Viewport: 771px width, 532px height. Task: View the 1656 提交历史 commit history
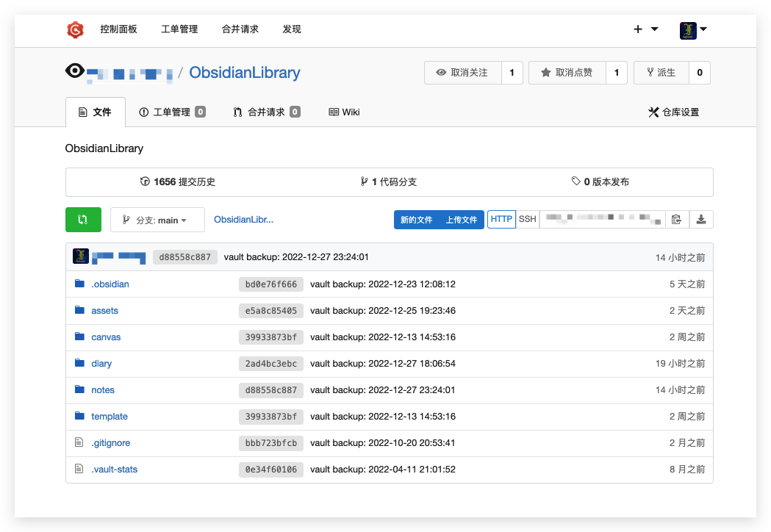[x=178, y=182]
